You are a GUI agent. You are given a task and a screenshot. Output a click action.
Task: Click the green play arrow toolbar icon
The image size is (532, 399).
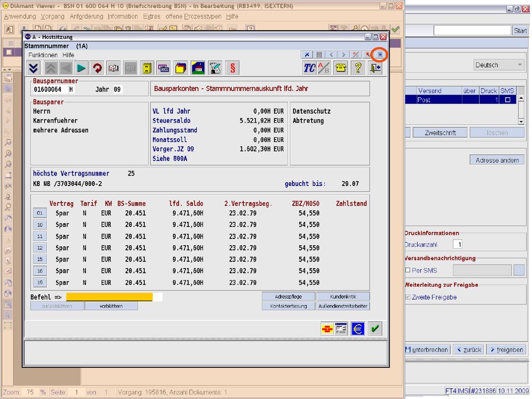click(82, 68)
